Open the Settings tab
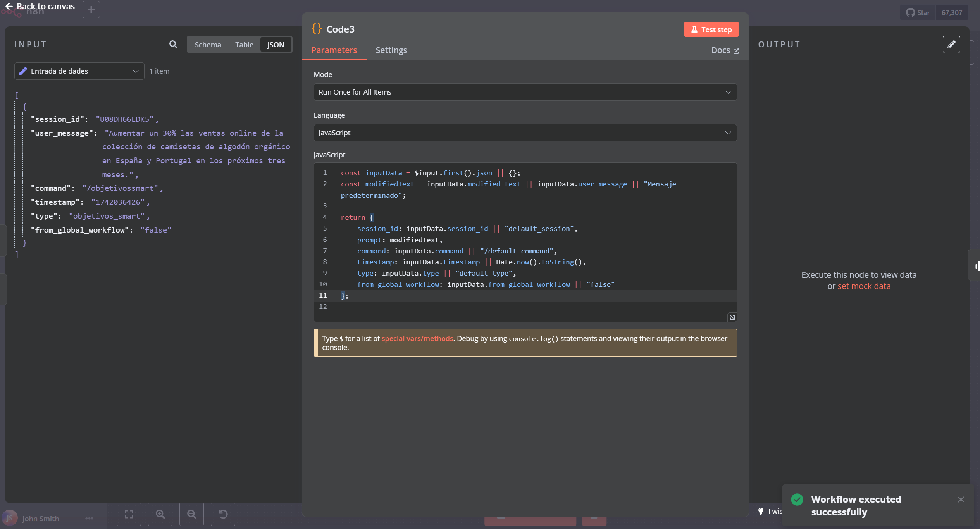Viewport: 980px width, 529px height. click(391, 50)
